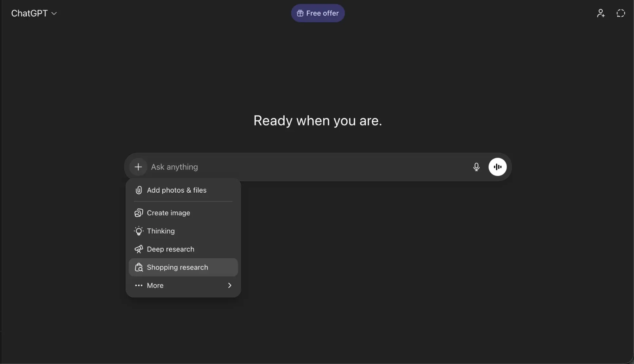Select Thinking from the tools menu
The width and height of the screenshot is (634, 364).
pos(160,231)
